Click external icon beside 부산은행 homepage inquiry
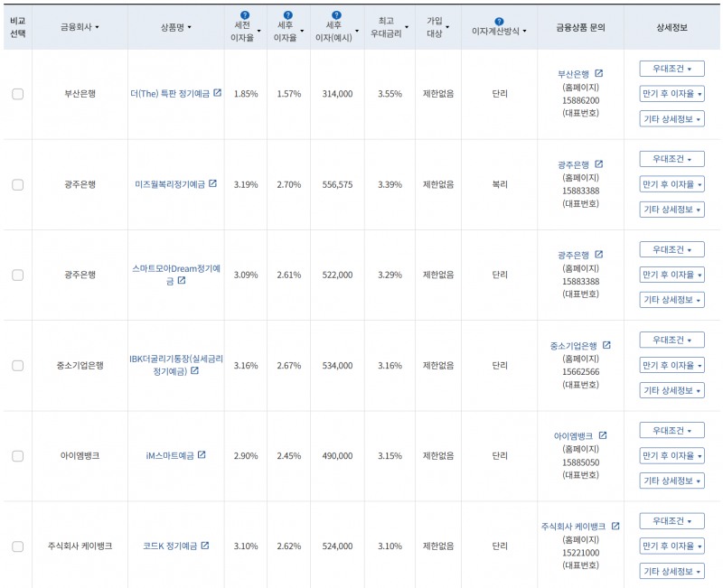This screenshot has height=588, width=723. (598, 73)
